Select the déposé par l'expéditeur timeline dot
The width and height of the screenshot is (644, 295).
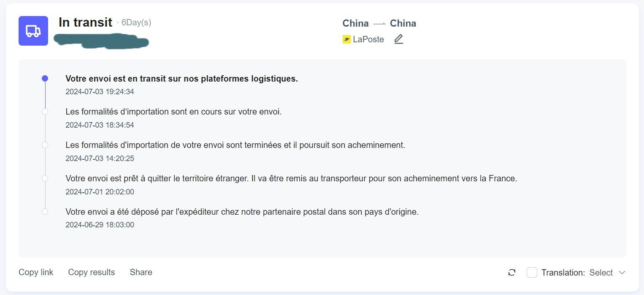coord(45,211)
